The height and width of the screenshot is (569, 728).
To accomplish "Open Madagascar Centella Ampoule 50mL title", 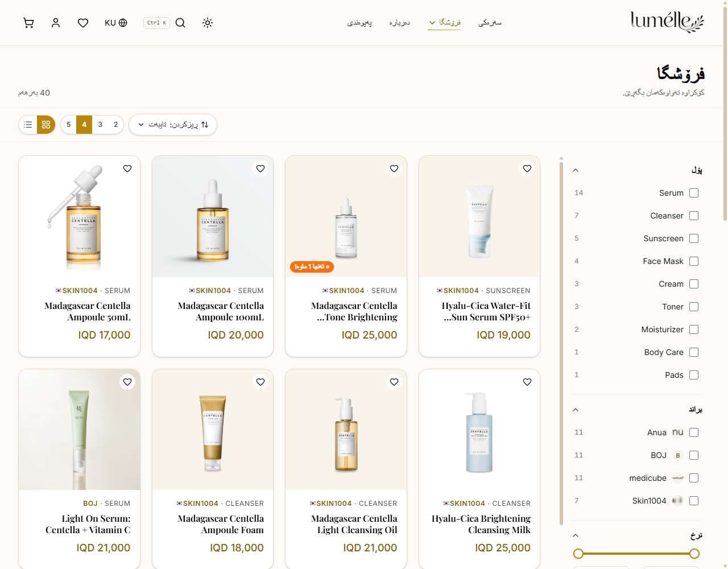I will [x=88, y=311].
